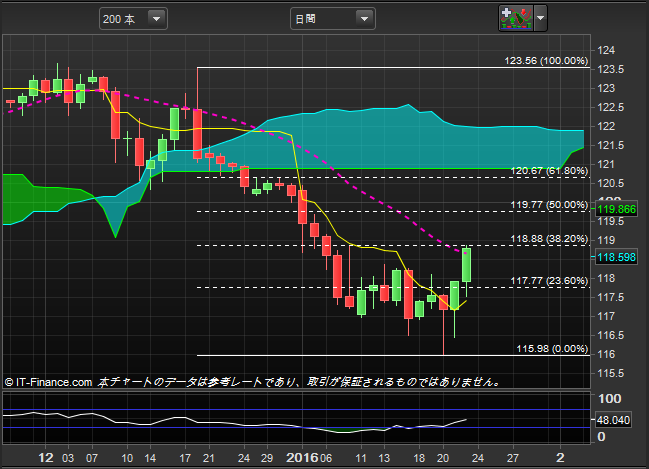Click the 117.77 (23.60%) Fibonacci label
This screenshot has width=649, height=469.
(x=549, y=281)
